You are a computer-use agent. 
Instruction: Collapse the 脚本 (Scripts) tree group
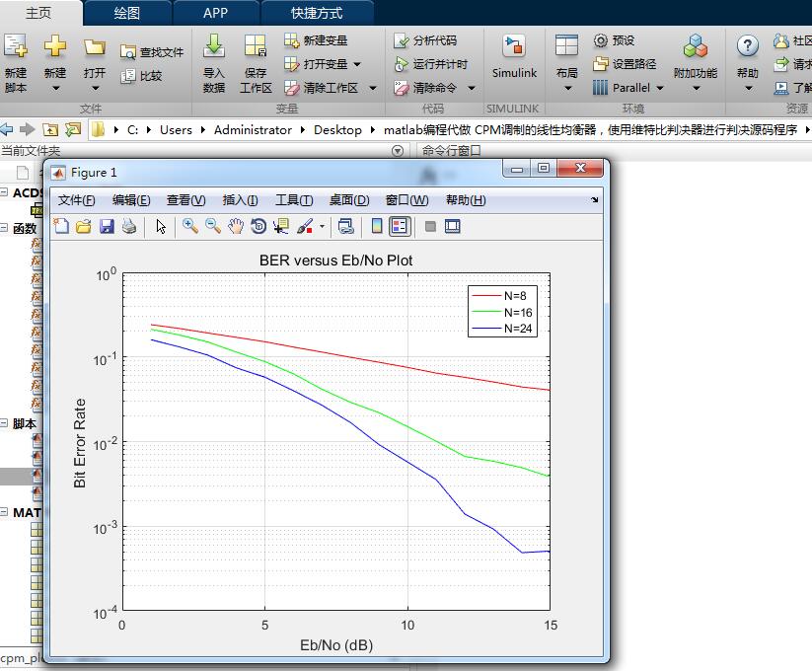tap(4, 423)
